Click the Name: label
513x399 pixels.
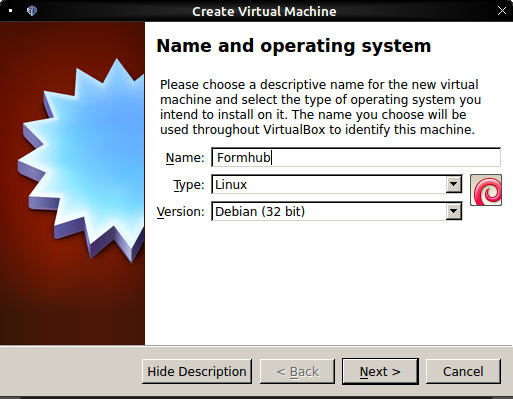pyautogui.click(x=185, y=158)
